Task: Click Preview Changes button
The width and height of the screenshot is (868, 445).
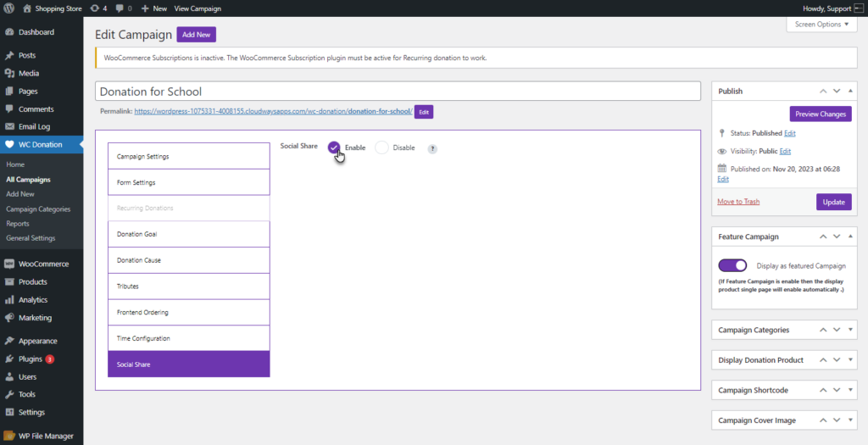Action: pyautogui.click(x=821, y=114)
